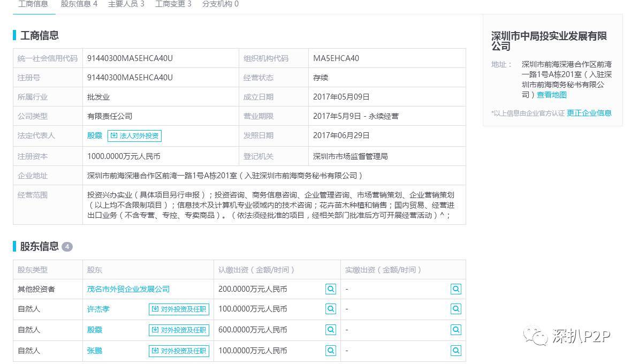Open shareholder 茂名市外贸企业发展公司 link

coord(128,289)
